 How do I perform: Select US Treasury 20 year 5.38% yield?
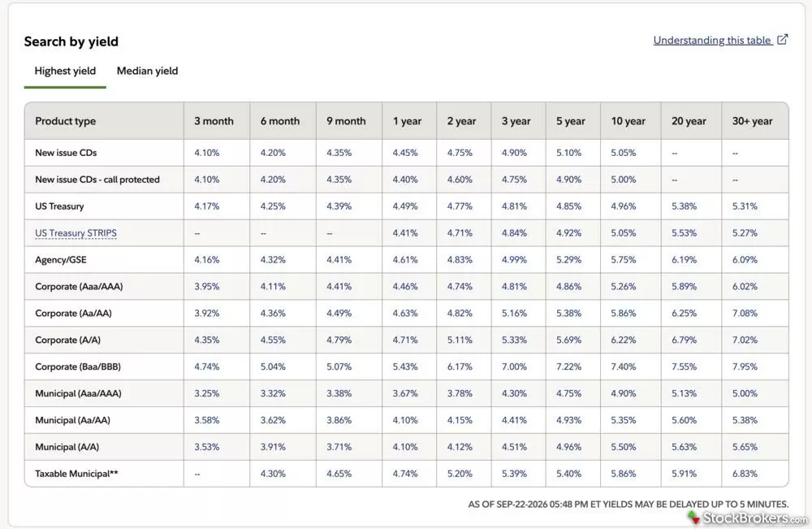(684, 206)
